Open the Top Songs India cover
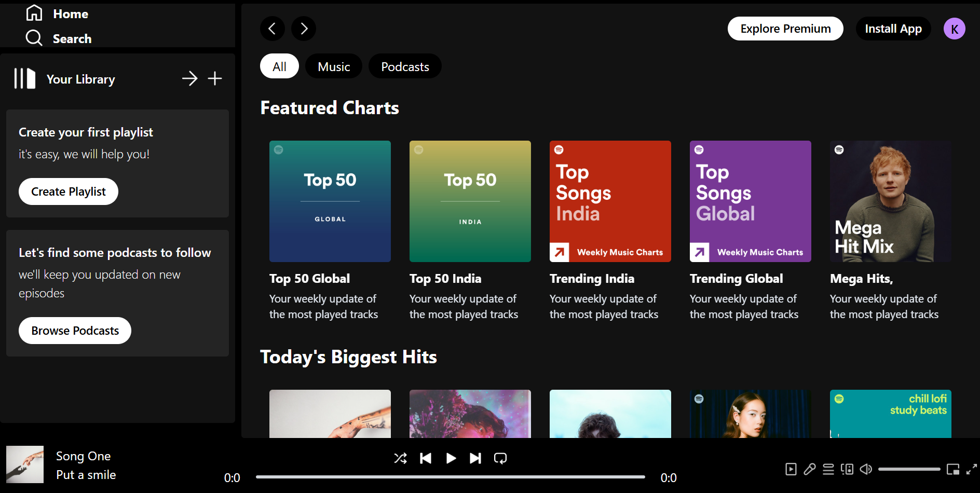The height and width of the screenshot is (493, 980). [610, 201]
